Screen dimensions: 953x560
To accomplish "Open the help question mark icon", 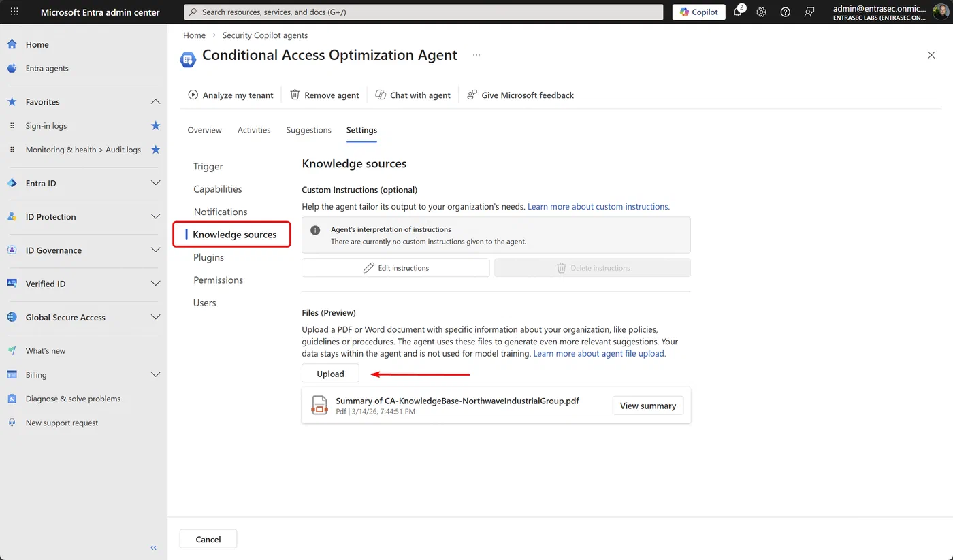I will (x=786, y=12).
